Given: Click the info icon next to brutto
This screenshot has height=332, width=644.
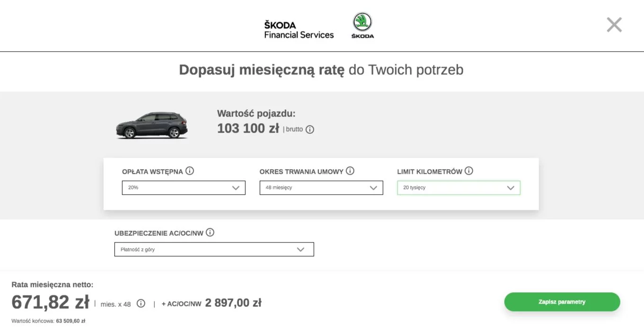Looking at the screenshot, I should pos(309,129).
